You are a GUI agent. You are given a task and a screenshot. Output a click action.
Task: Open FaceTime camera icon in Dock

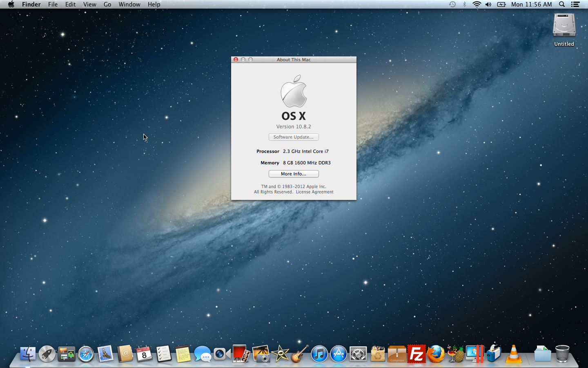(x=222, y=354)
